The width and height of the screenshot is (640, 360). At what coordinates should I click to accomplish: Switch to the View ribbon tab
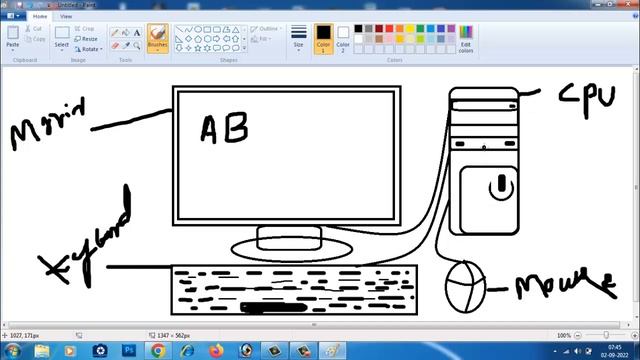coord(66,16)
